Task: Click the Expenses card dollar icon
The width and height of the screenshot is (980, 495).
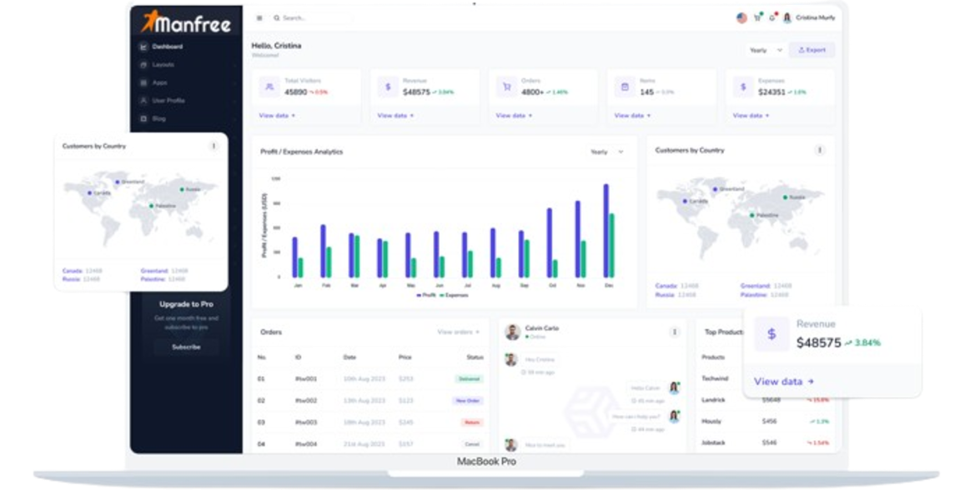Action: pyautogui.click(x=743, y=87)
